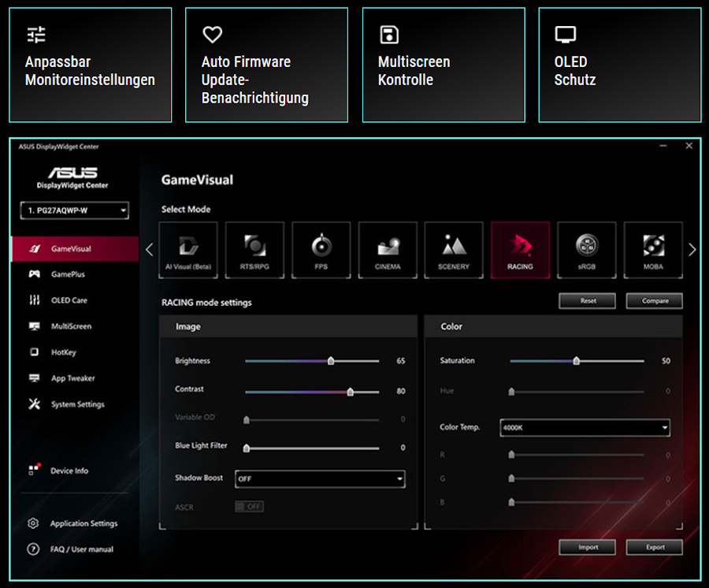
Task: Toggle the ASCR switch
Action: 249,507
